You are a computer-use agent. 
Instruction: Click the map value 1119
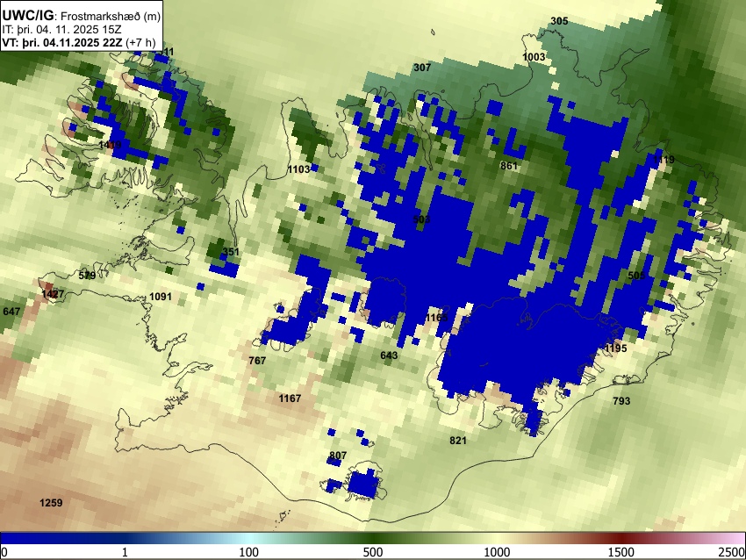tap(664, 160)
